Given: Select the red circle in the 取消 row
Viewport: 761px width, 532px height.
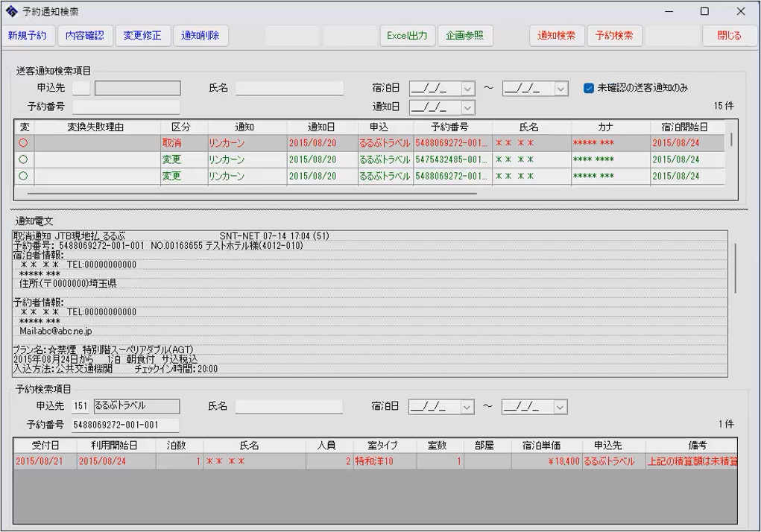Looking at the screenshot, I should pyautogui.click(x=23, y=143).
